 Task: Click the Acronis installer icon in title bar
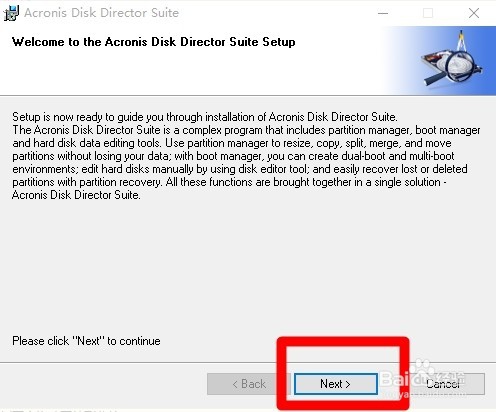(x=11, y=13)
